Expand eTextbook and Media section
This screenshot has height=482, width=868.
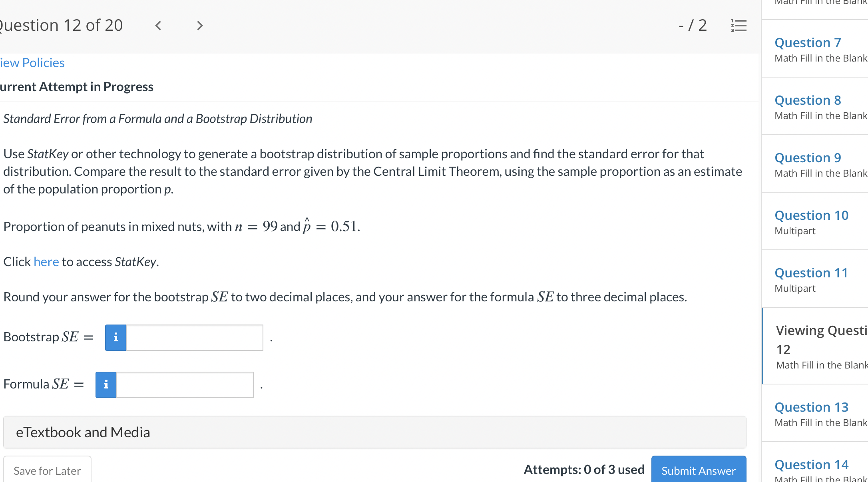374,432
